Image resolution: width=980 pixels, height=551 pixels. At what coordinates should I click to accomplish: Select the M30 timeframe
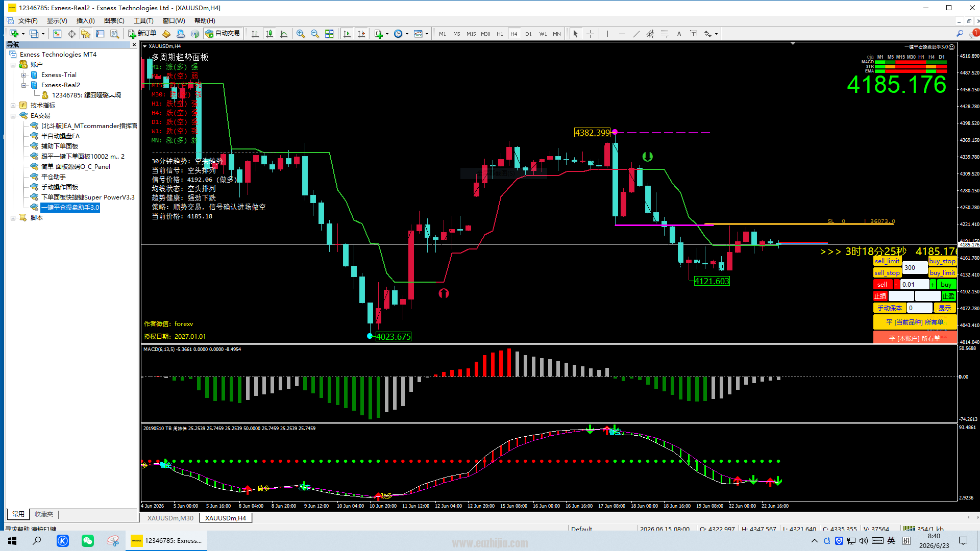coord(485,34)
